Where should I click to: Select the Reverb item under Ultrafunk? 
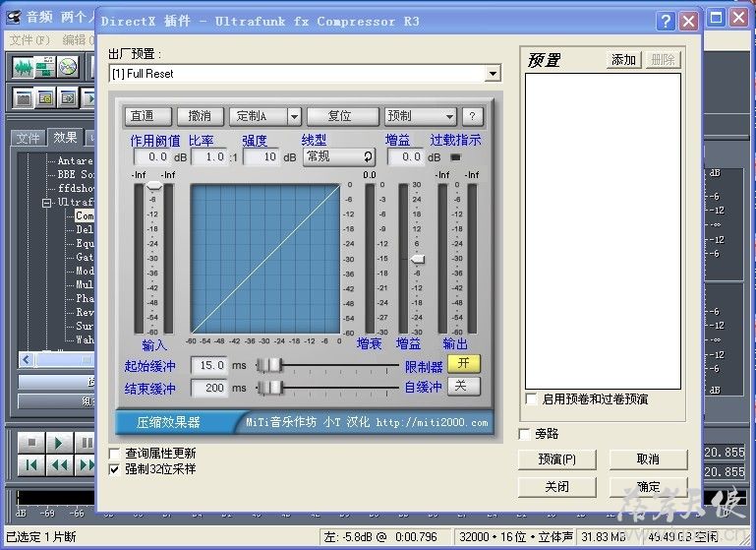85,312
